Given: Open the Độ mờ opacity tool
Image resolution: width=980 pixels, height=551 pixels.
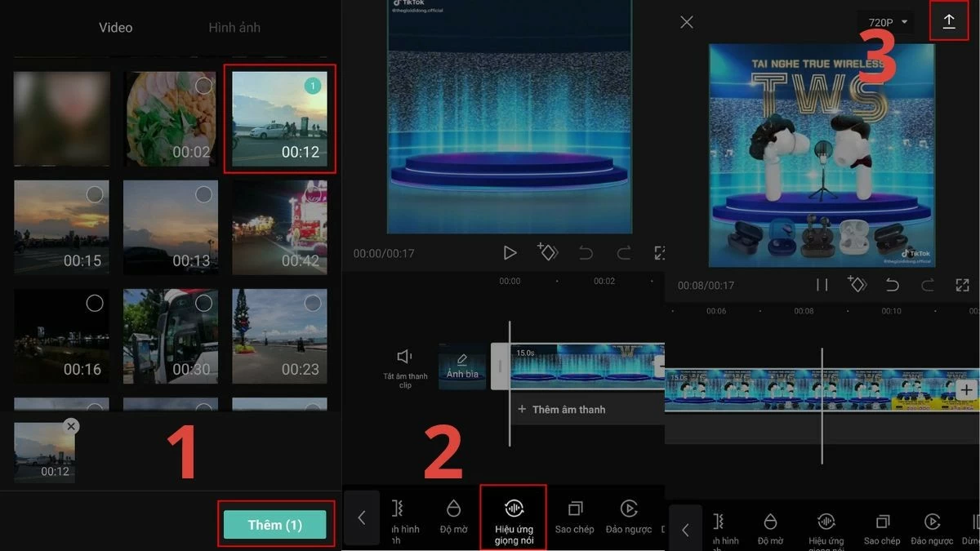Looking at the screenshot, I should [x=455, y=517].
